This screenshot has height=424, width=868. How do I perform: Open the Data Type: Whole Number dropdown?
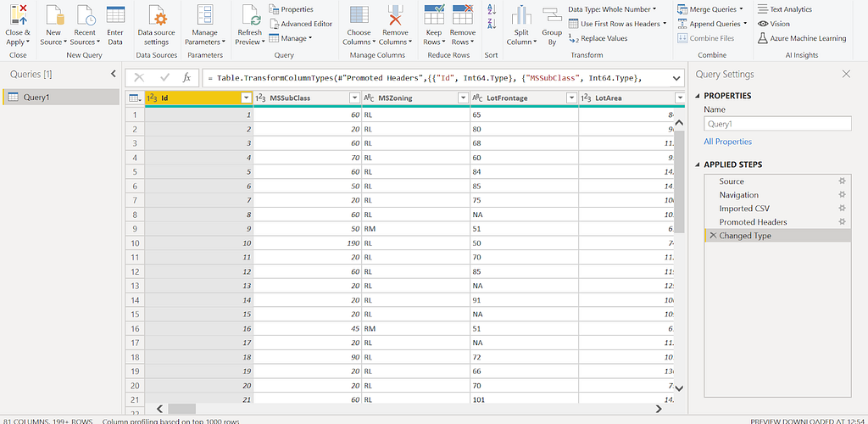(x=612, y=9)
